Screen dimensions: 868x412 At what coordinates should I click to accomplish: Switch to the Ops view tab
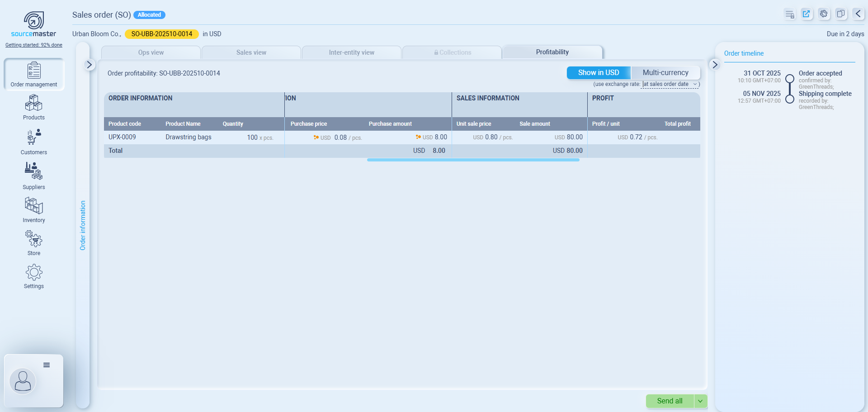coord(151,52)
